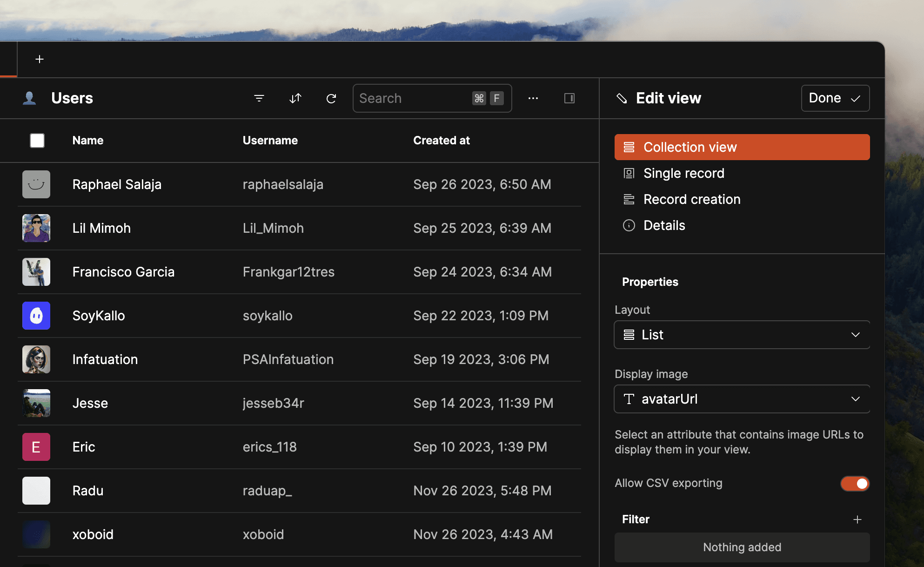
Task: Select the Collection view item
Action: click(x=742, y=147)
